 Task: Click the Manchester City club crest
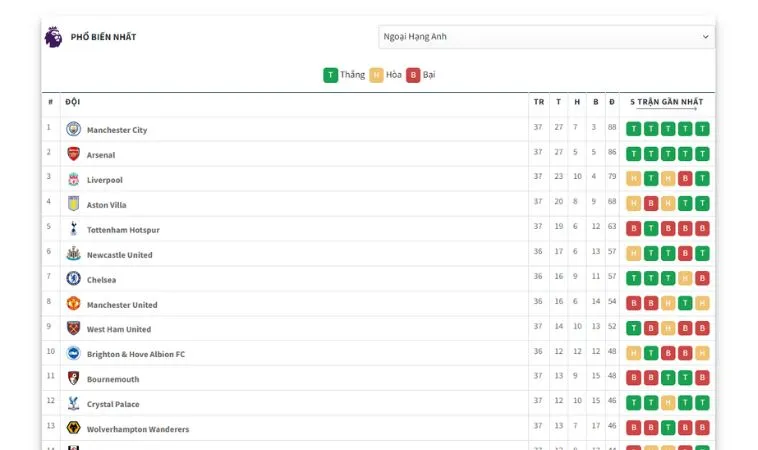click(x=73, y=129)
